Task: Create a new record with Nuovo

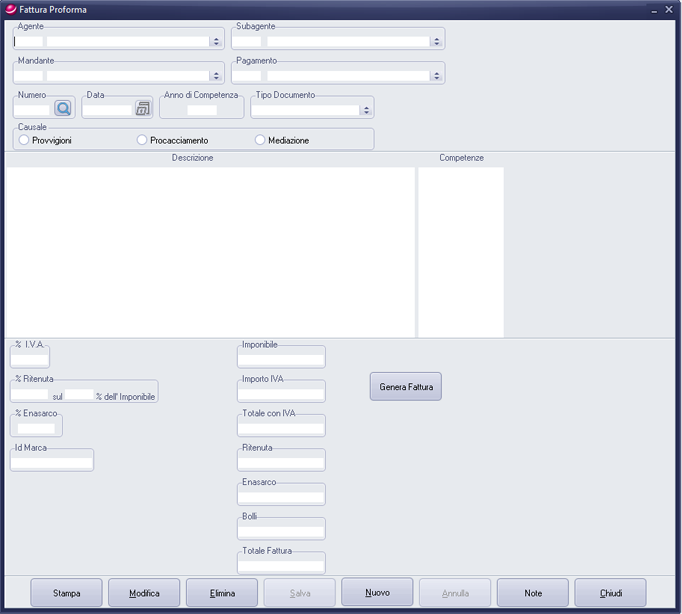Action: 377,592
